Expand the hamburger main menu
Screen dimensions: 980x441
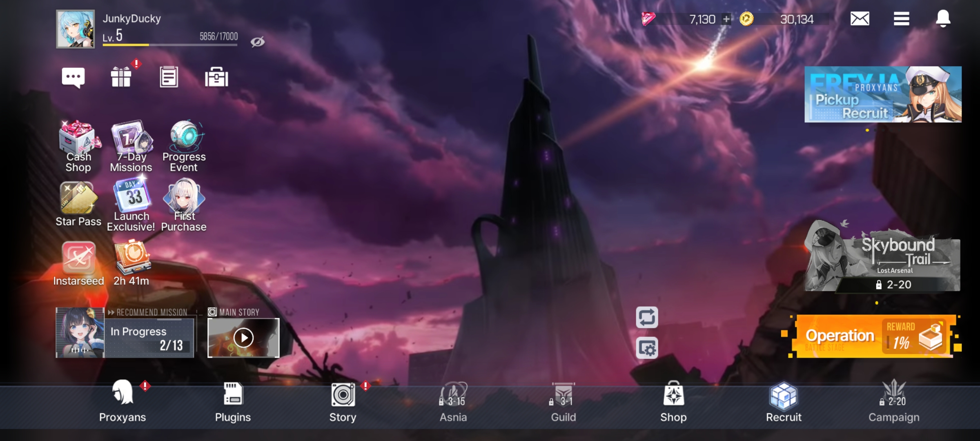click(901, 19)
